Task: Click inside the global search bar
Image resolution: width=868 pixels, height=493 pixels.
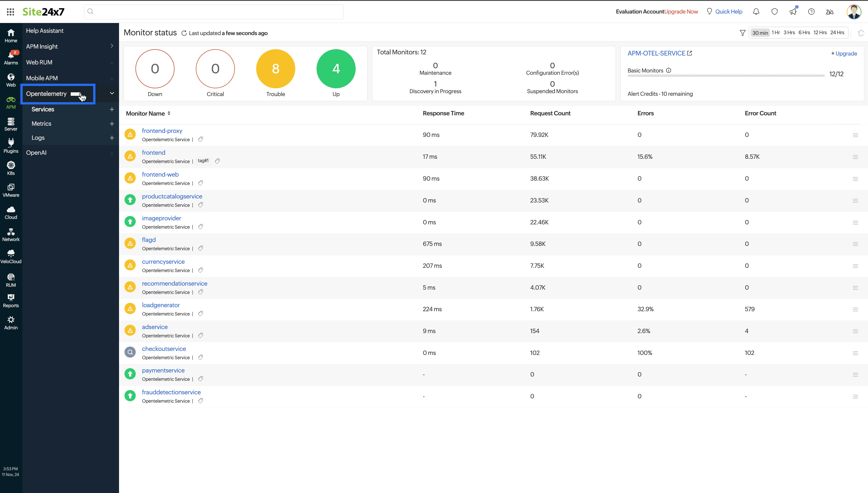Action: point(213,12)
